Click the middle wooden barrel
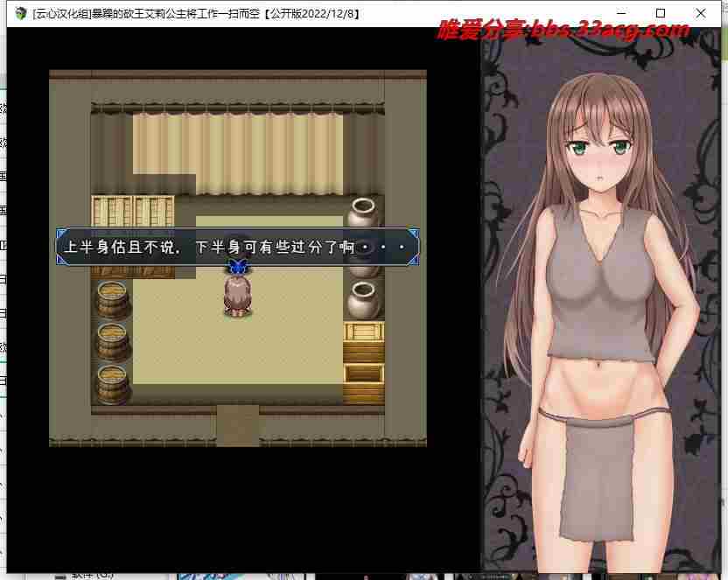This screenshot has height=580, width=728. pos(113,341)
